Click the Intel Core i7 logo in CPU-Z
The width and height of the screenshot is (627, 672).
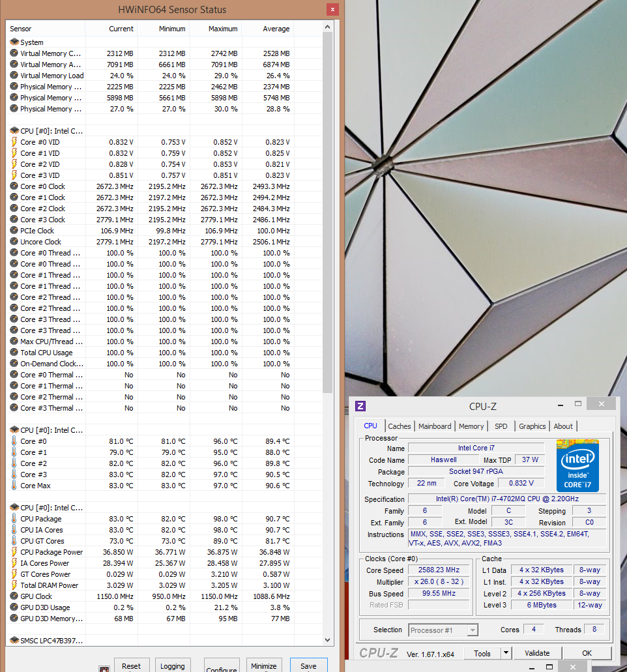[x=577, y=465]
